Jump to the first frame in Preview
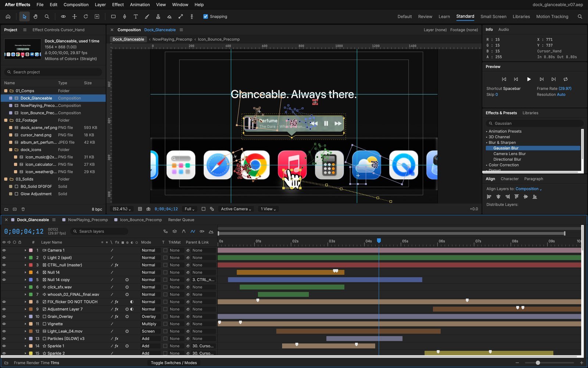 504,79
